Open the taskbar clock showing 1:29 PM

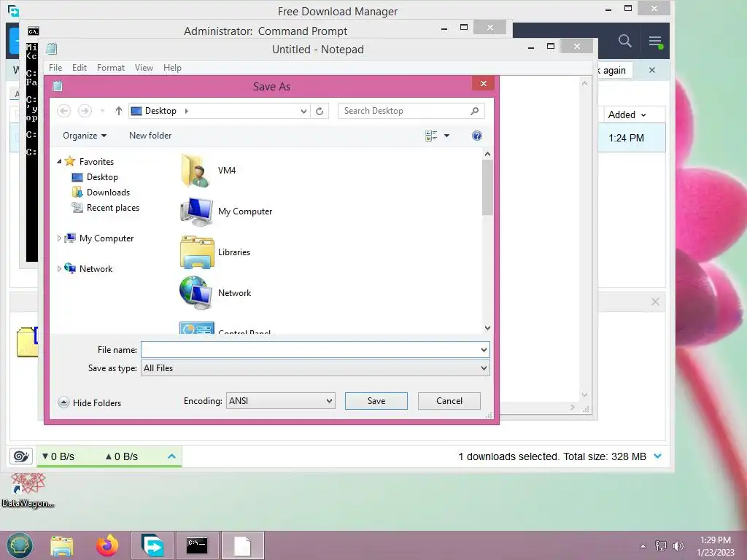click(716, 546)
